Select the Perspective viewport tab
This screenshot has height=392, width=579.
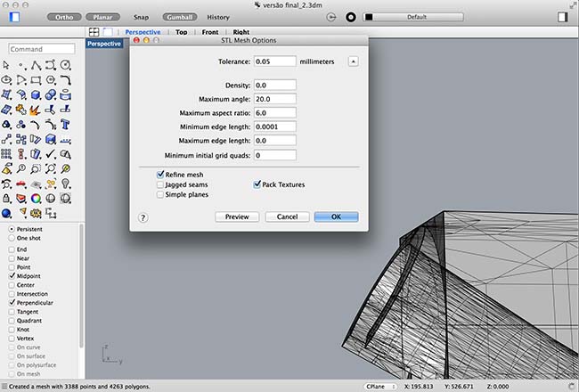click(x=143, y=32)
